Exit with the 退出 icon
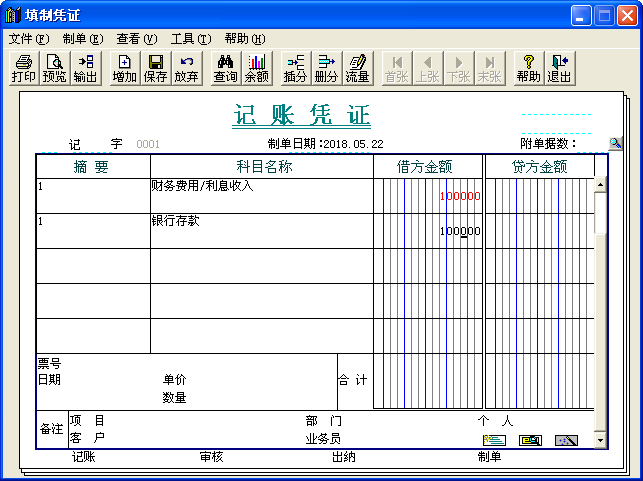 click(x=560, y=68)
